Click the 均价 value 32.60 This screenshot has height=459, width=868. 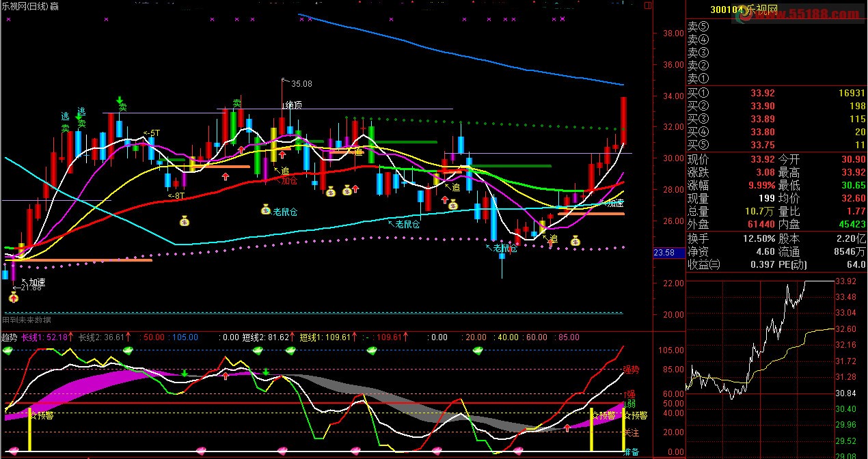pos(854,198)
